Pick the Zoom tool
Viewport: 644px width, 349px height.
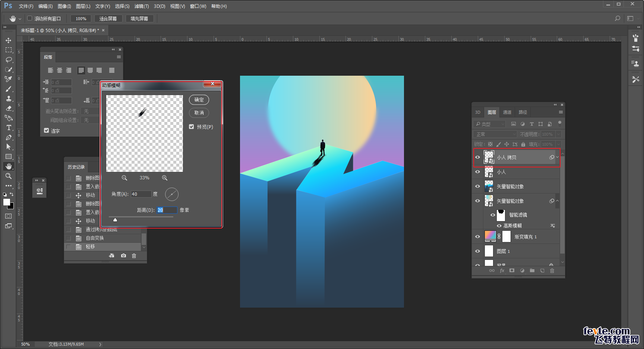pos(9,176)
